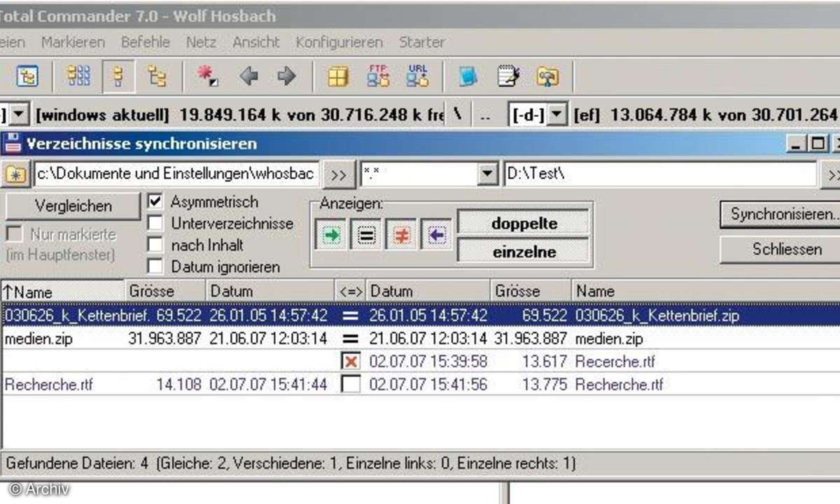Click the D:\Test\ path field
Screen dimensions: 840x504
(660, 175)
